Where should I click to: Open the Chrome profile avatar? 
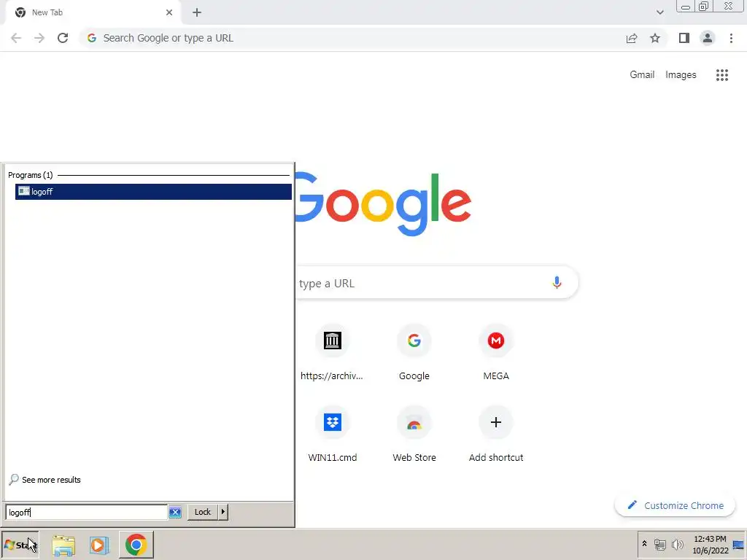pos(708,38)
